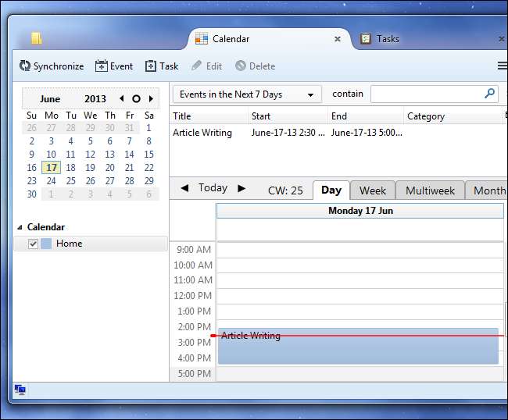Go to previous month in mini calendar
The image size is (508, 420).
pos(121,99)
